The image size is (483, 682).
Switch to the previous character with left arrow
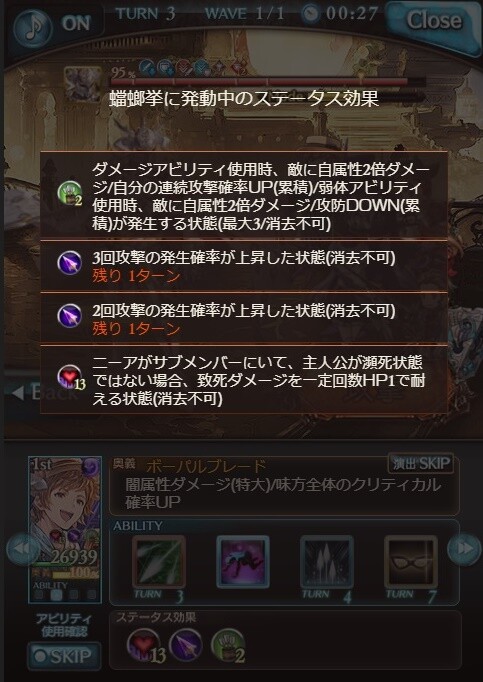tap(20, 548)
